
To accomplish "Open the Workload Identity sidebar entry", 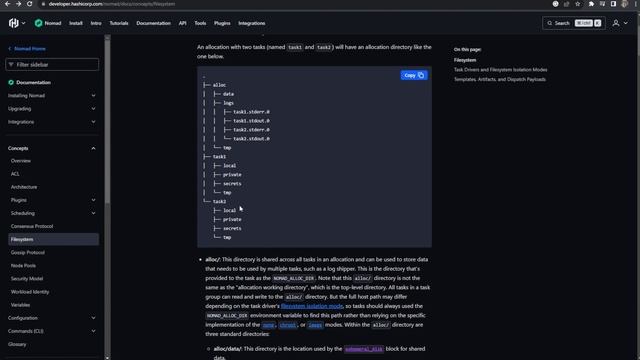I will point(30,292).
